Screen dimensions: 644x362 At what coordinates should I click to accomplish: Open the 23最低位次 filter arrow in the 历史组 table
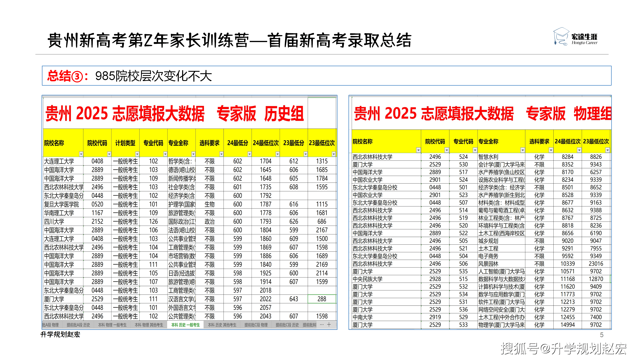click(x=334, y=154)
